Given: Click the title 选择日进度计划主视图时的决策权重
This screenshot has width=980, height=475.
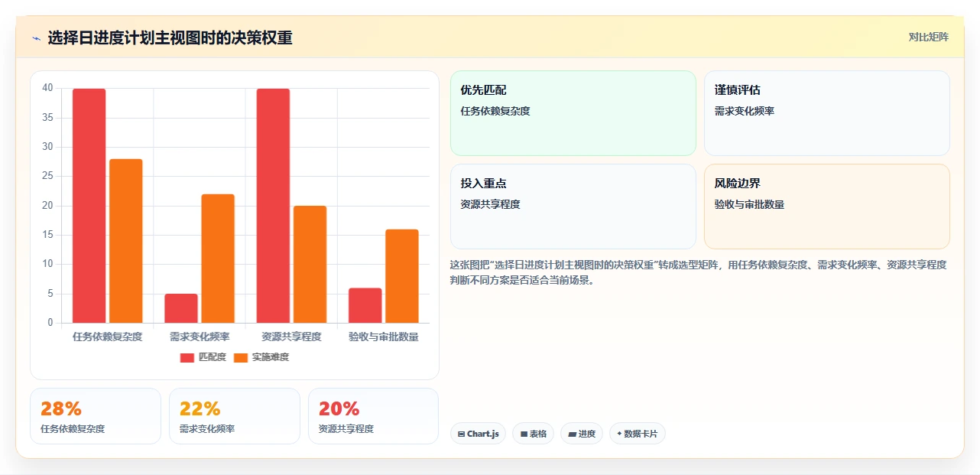Looking at the screenshot, I should point(170,38).
